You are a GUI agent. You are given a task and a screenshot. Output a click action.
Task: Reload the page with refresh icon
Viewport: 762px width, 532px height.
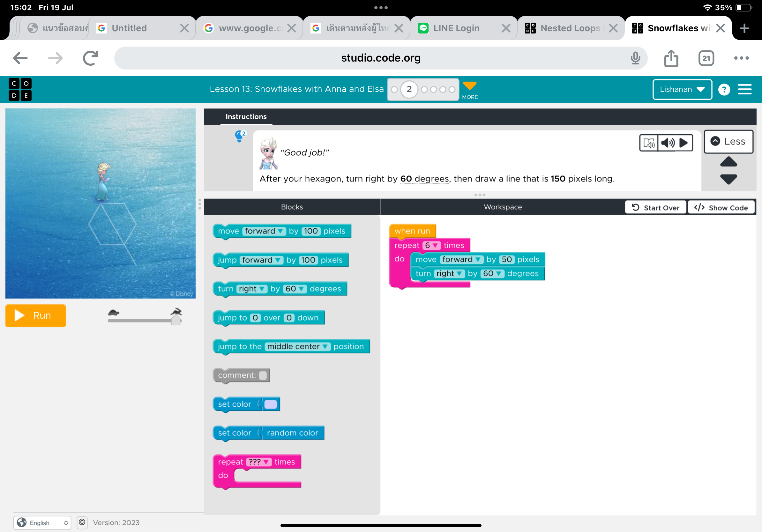[x=90, y=58]
